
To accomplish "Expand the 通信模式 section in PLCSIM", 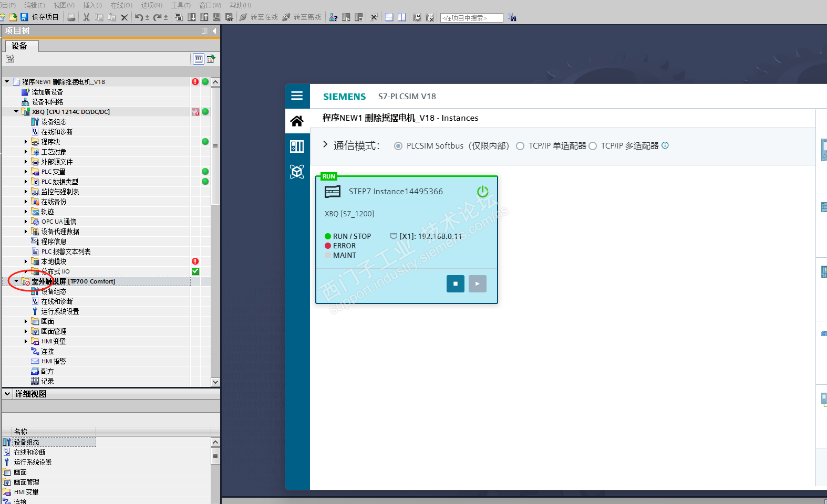I will pyautogui.click(x=325, y=144).
